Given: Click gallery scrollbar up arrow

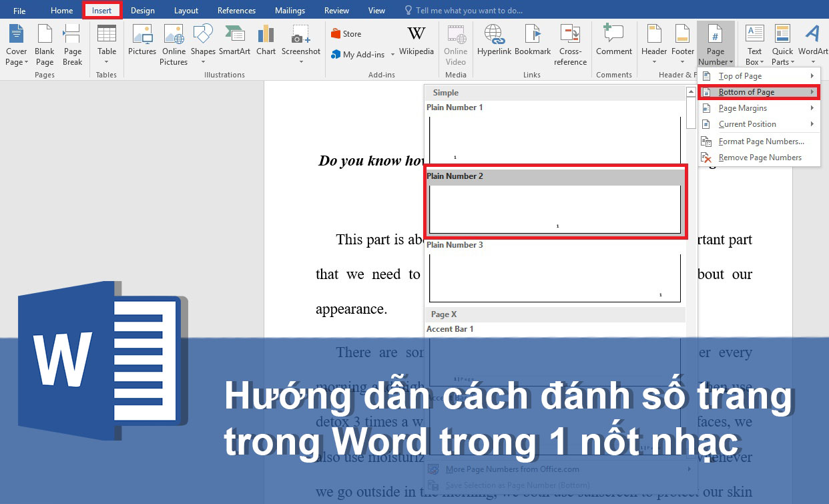Looking at the screenshot, I should point(691,91).
